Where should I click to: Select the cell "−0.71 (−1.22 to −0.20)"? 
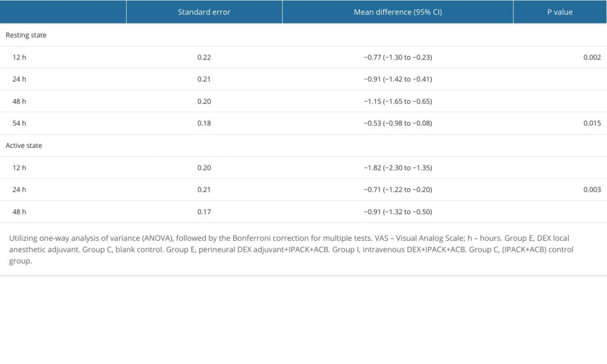point(398,189)
